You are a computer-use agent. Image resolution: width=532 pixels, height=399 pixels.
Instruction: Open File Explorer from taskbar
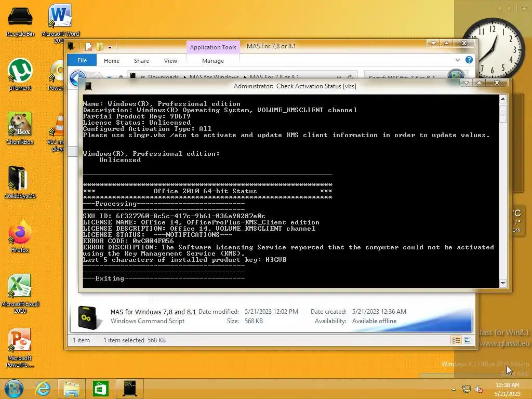pyautogui.click(x=72, y=389)
